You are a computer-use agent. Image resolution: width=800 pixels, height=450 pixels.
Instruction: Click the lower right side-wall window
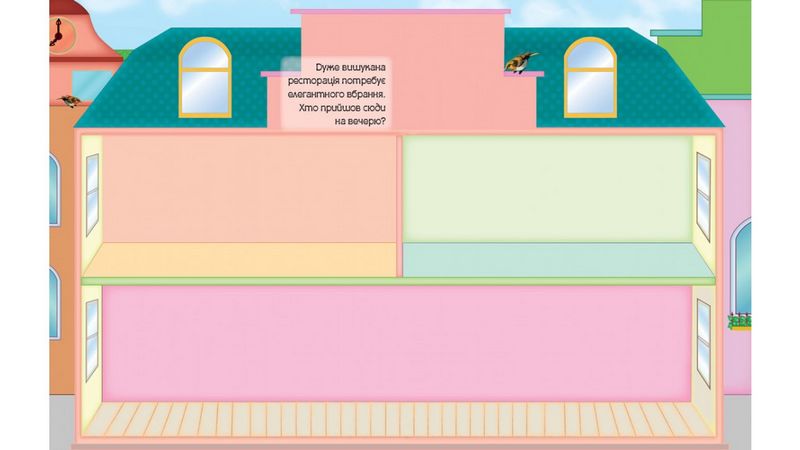point(703,338)
